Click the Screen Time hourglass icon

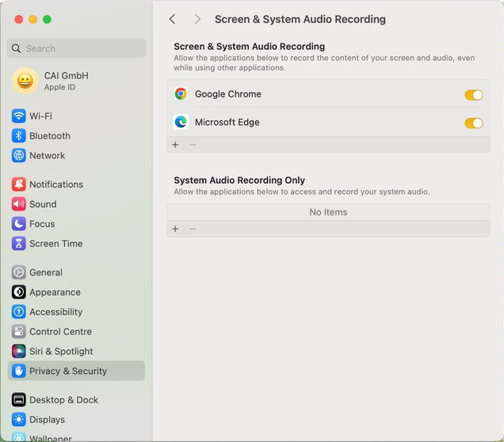(x=19, y=243)
